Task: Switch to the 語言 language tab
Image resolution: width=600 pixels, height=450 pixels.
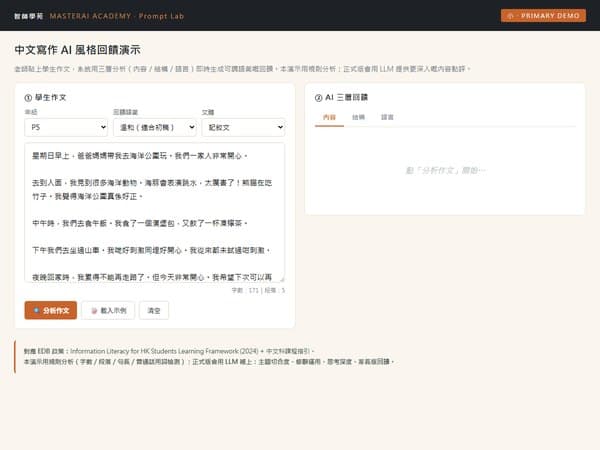Action: (x=387, y=117)
